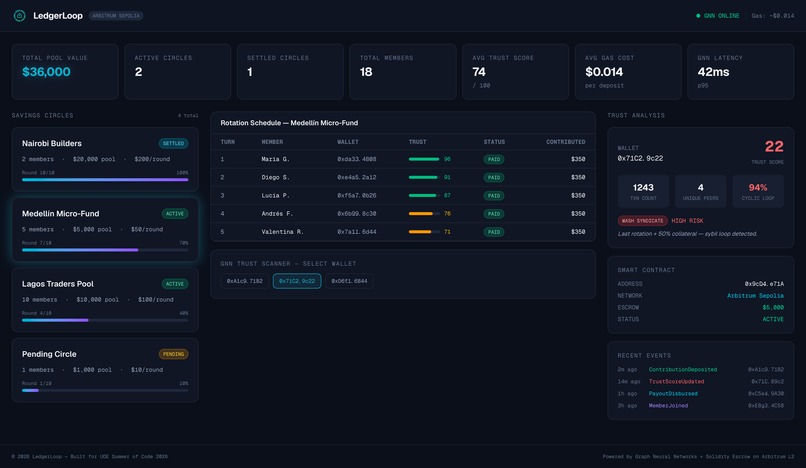The image size is (806, 468).
Task: Click the green GNN Online status dot
Action: click(x=698, y=16)
